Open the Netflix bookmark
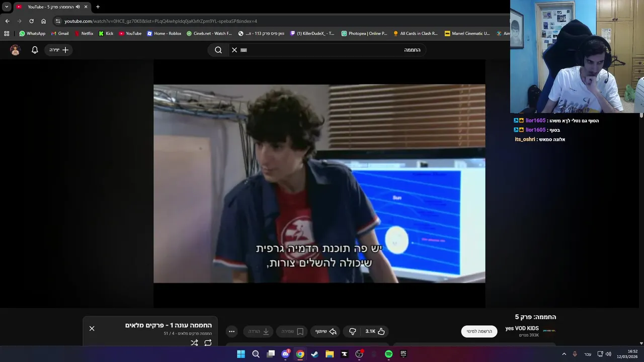Viewport: 644px width, 362px height. 84,34
